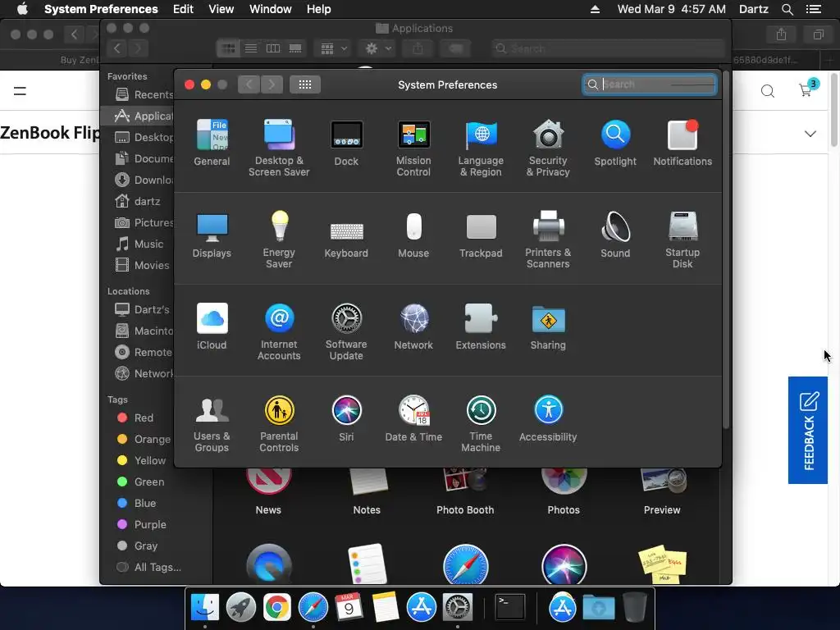
Task: Open iCloud preferences
Action: 212,326
